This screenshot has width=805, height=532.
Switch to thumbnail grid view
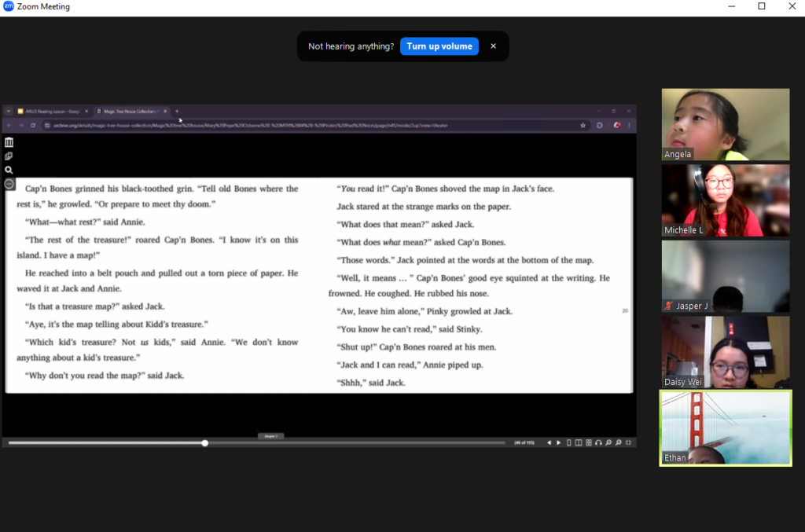pyautogui.click(x=589, y=442)
